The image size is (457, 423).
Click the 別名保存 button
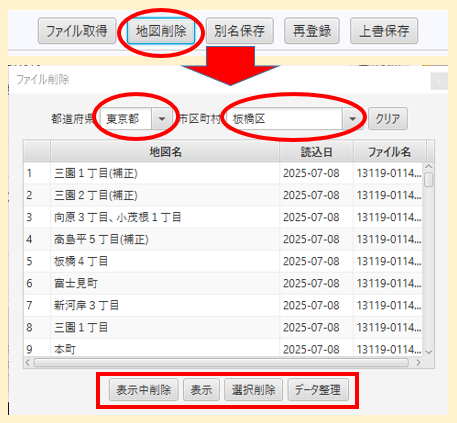click(240, 31)
